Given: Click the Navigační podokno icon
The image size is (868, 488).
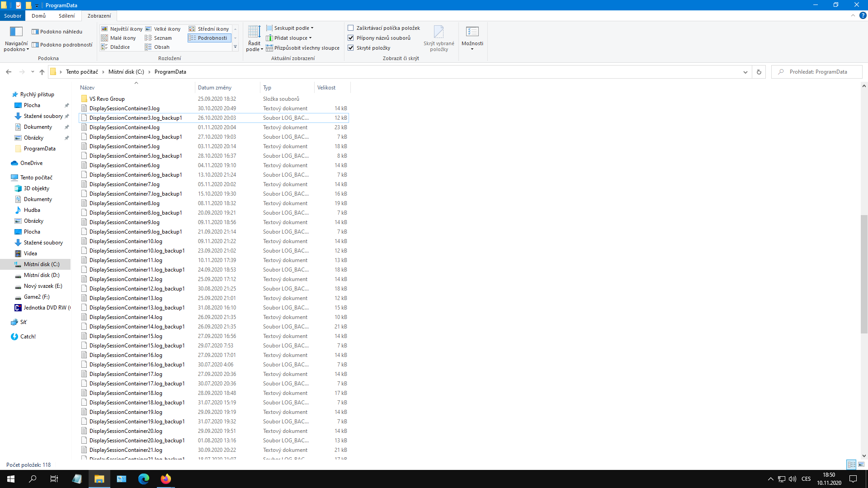Looking at the screenshot, I should (16, 32).
